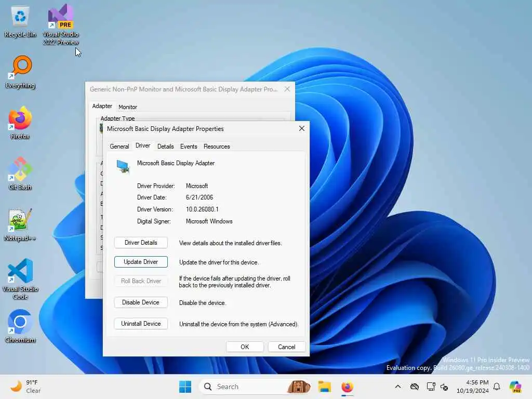
Task: Dismiss dialog with Cancel button
Action: tap(287, 347)
